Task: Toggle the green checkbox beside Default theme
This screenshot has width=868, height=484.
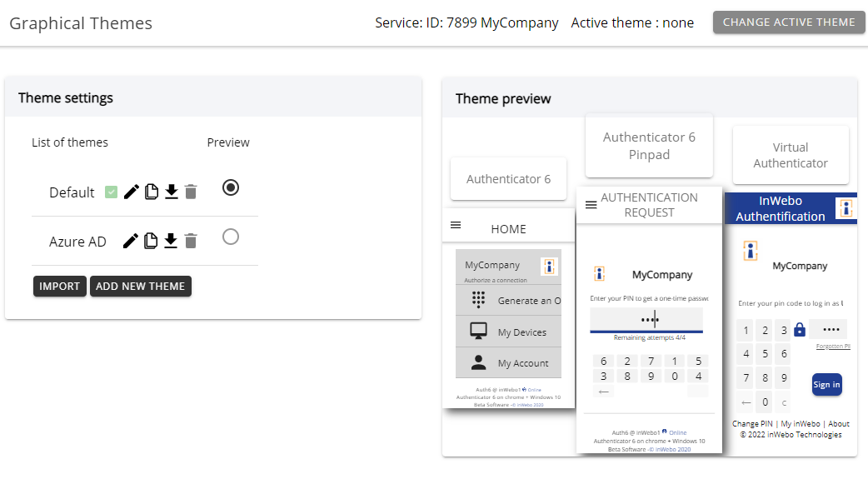Action: pos(112,192)
